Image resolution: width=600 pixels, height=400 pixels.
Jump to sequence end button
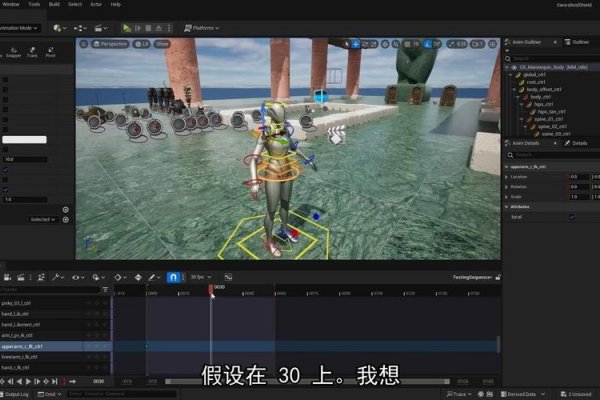pyautogui.click(x=55, y=381)
